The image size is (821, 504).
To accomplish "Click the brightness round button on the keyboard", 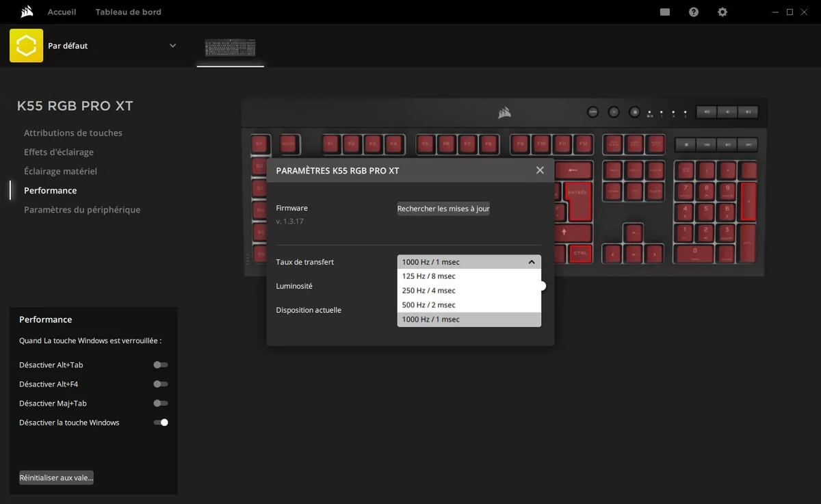I will coord(614,111).
